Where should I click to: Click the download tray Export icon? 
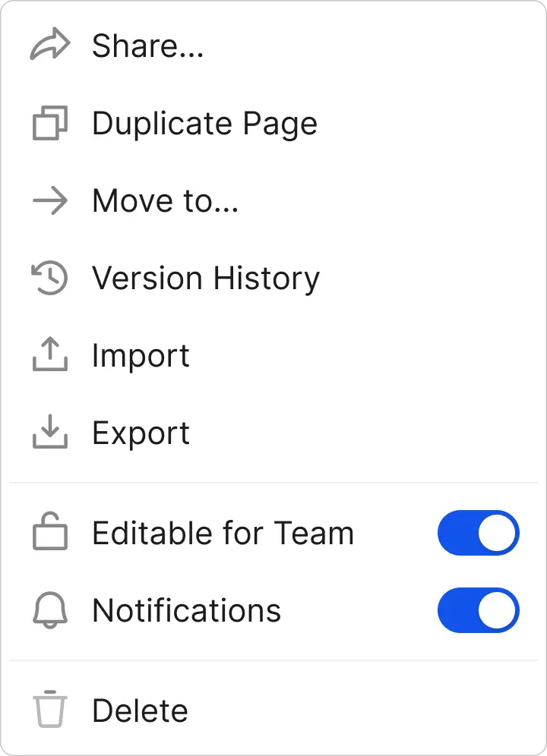(x=50, y=433)
